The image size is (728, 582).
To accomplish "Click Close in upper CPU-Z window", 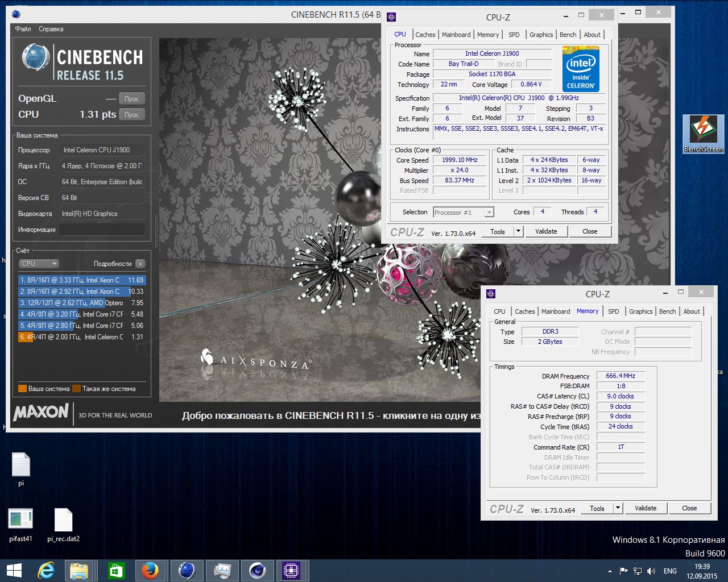I will (590, 231).
